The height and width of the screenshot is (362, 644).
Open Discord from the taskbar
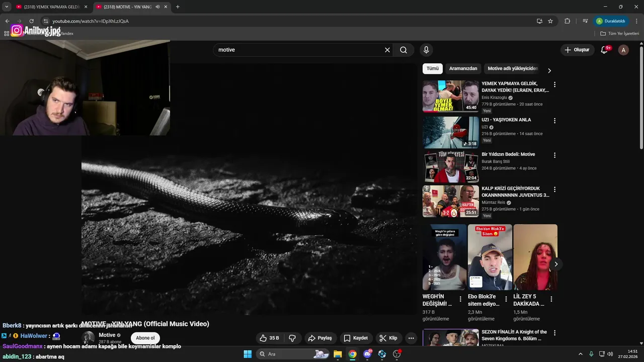pyautogui.click(x=367, y=354)
